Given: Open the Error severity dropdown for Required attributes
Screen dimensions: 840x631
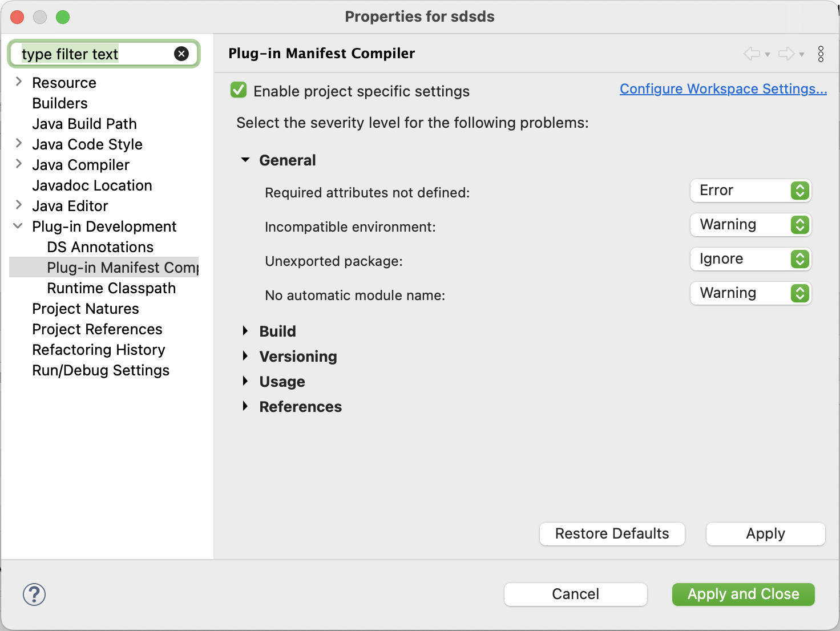Looking at the screenshot, I should [x=750, y=191].
